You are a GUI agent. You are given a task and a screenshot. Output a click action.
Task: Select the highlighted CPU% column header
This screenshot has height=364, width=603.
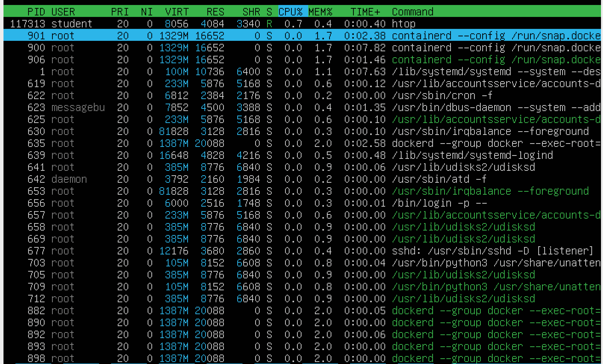(x=293, y=11)
